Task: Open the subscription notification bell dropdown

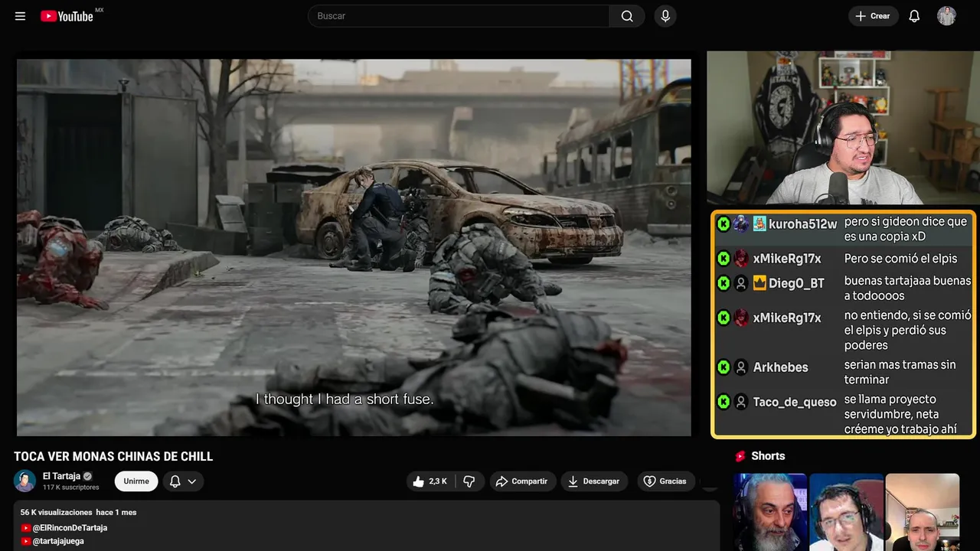Action: pyautogui.click(x=183, y=481)
